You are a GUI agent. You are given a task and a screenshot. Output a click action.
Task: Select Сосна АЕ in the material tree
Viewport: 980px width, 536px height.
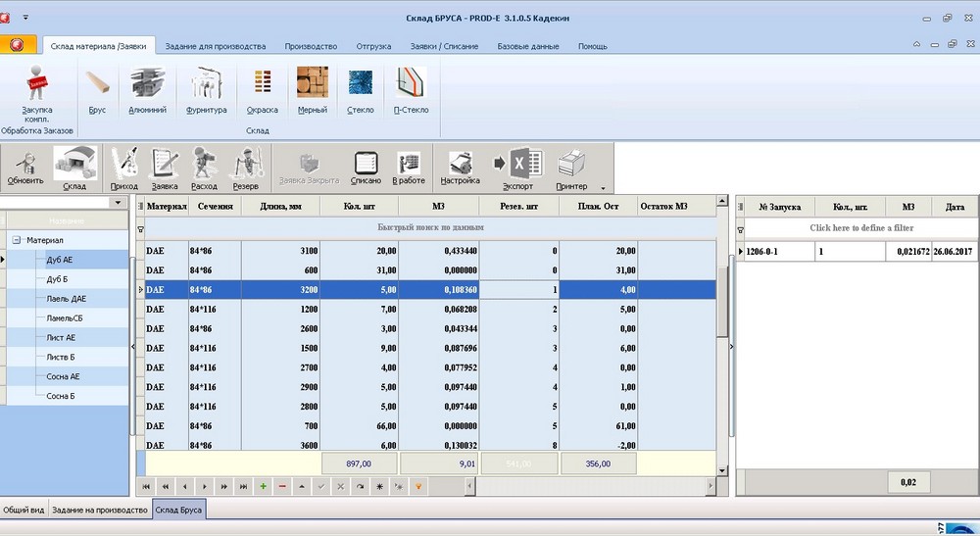63,376
